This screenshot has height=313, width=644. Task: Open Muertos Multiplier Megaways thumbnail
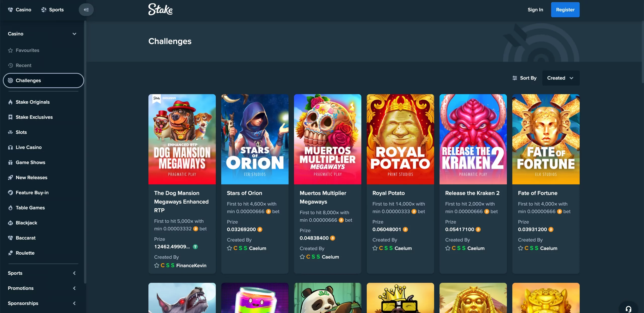click(x=328, y=139)
